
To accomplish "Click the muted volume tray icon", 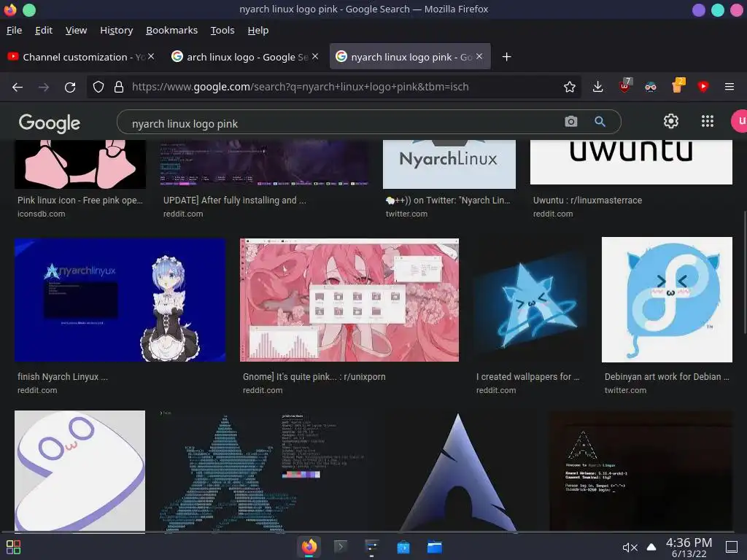I will click(x=630, y=548).
